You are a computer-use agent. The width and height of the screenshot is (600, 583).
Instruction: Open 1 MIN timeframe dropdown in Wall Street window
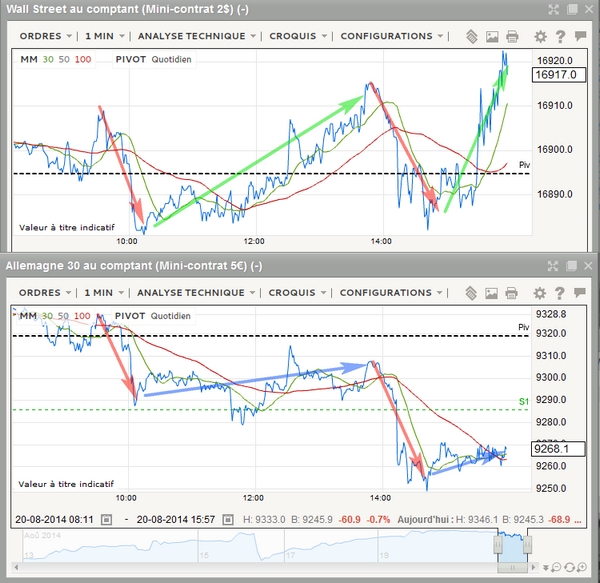click(104, 36)
